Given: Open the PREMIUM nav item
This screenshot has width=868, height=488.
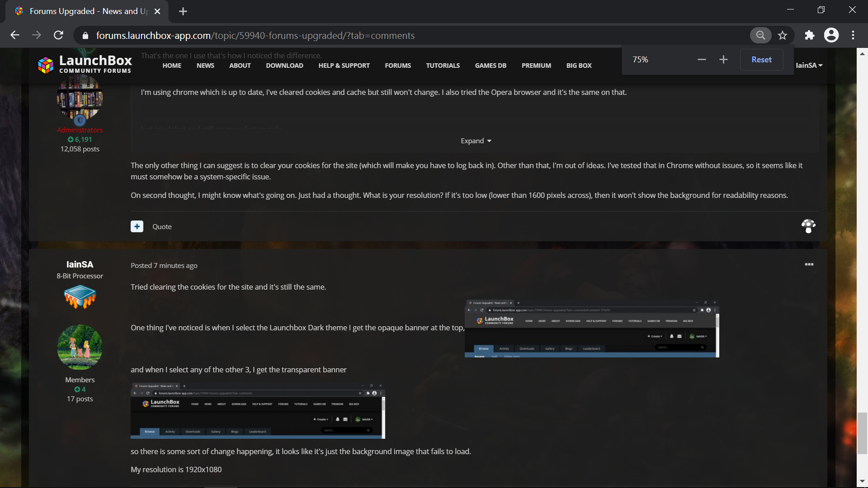Looking at the screenshot, I should coord(536,66).
